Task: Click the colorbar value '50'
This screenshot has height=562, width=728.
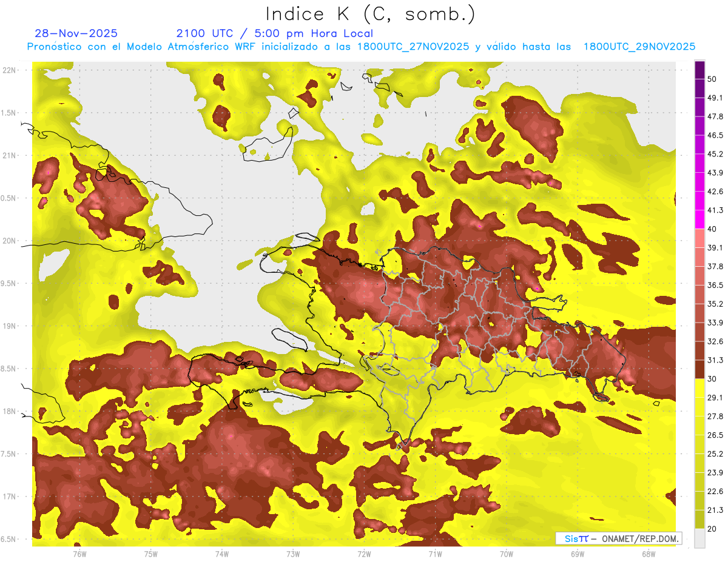Action: coord(712,79)
